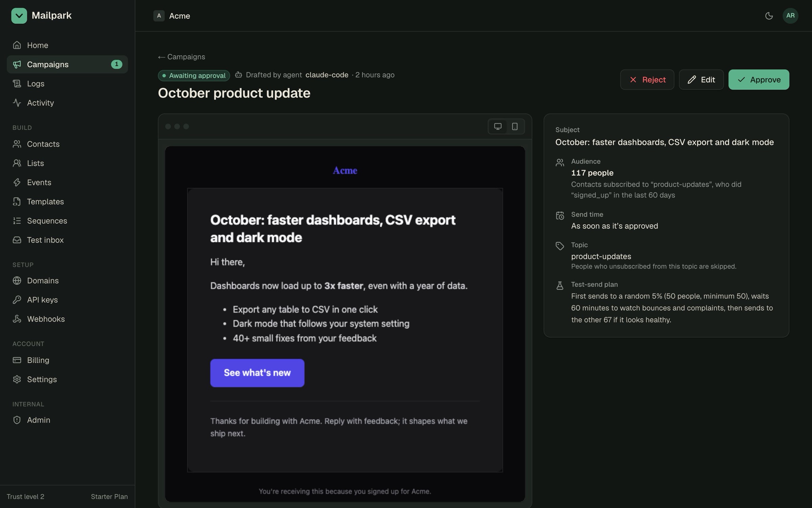Click the Activity pulse icon
812x508 pixels.
(17, 103)
